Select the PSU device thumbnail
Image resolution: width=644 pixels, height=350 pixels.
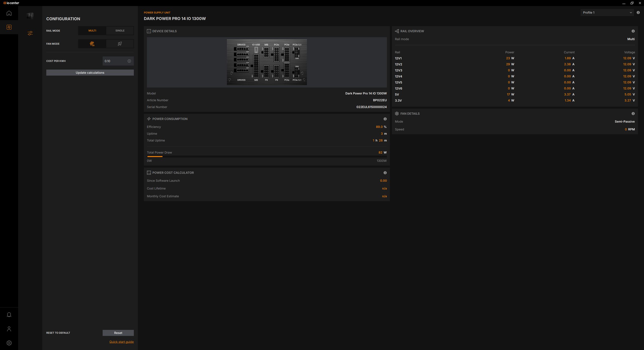tap(30, 16)
